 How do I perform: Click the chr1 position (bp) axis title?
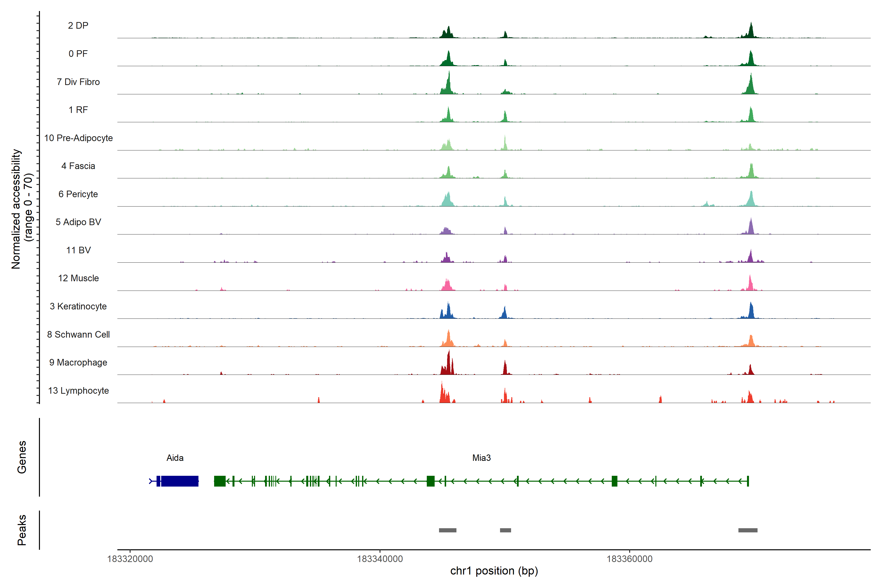[494, 571]
